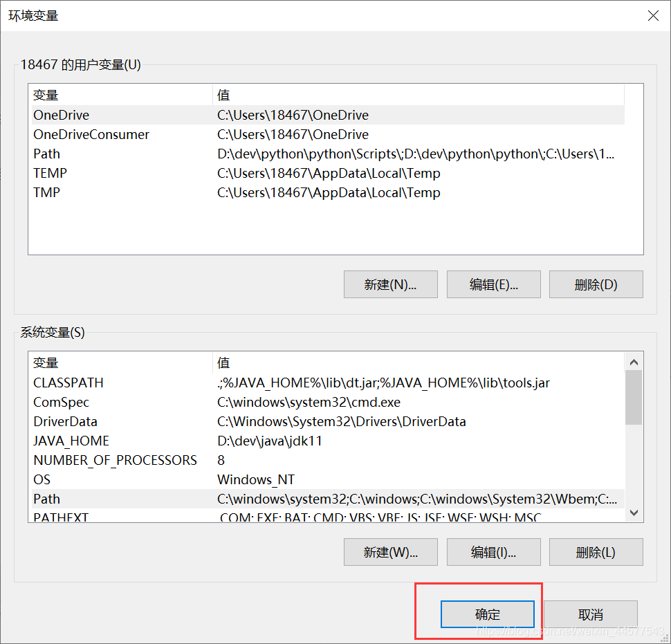Close the 环境变量 dialog window
Viewport: 671px width, 644px height.
pos(653,16)
